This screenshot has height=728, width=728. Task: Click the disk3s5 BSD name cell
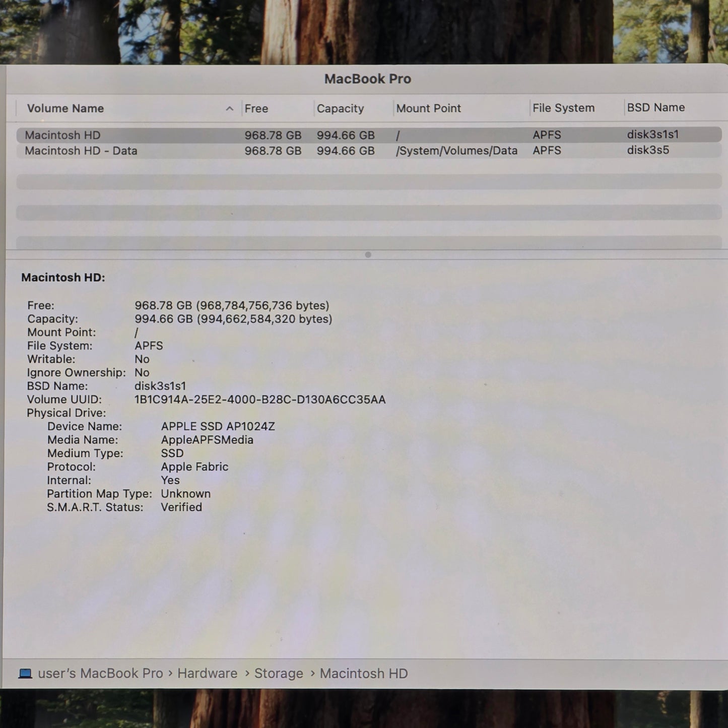coord(648,150)
